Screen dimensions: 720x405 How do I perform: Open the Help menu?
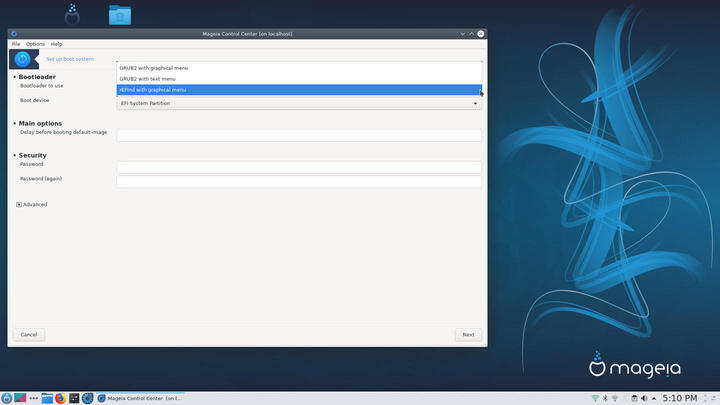pyautogui.click(x=56, y=44)
